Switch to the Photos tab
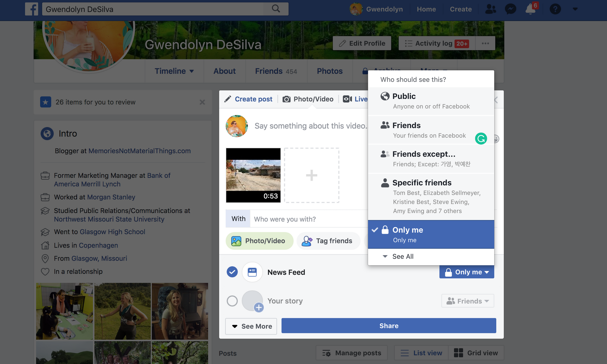607x364 pixels. (330, 71)
